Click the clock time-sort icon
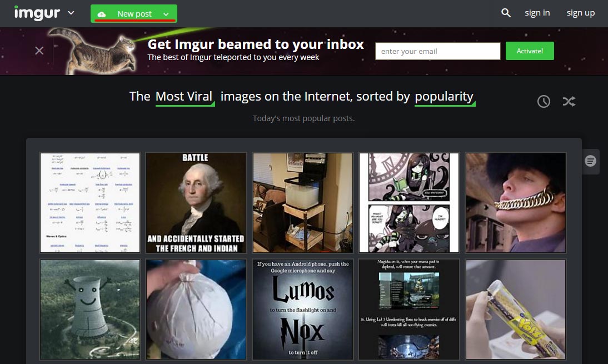The image size is (608, 364). pos(544,102)
